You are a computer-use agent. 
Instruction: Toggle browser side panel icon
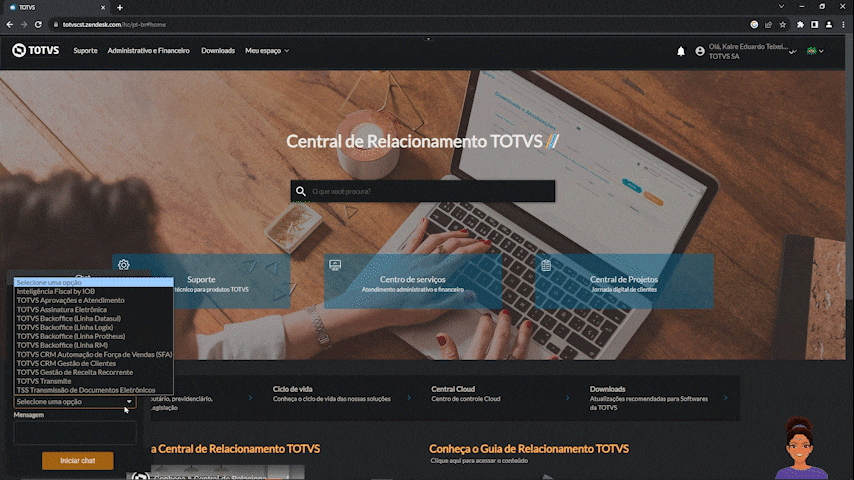[815, 25]
